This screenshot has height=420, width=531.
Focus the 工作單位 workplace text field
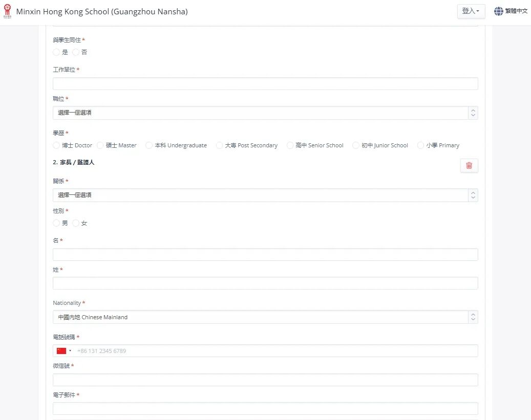265,84
